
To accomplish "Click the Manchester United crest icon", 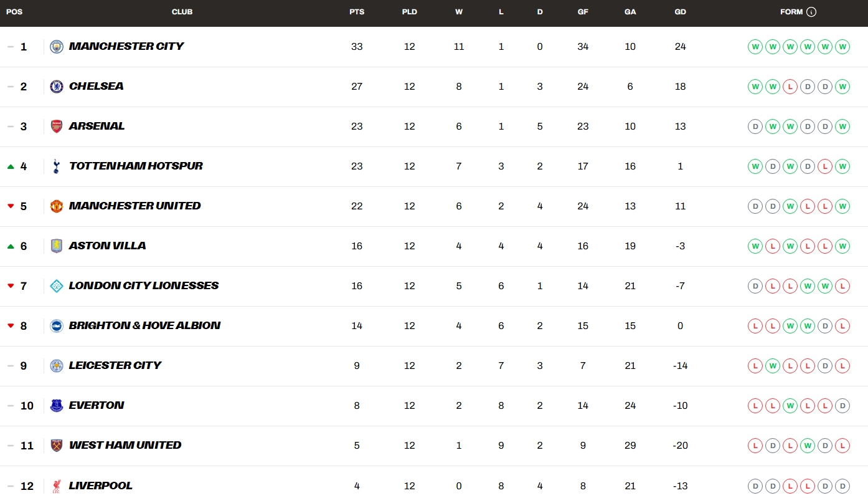I will [x=57, y=206].
